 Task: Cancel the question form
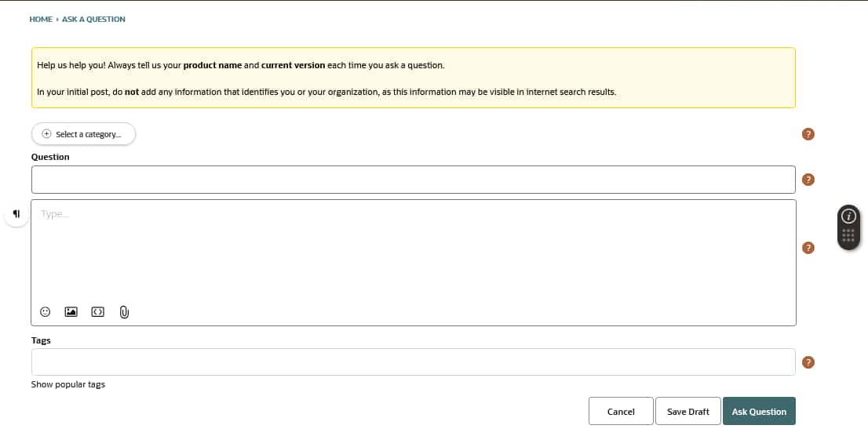[621, 412]
